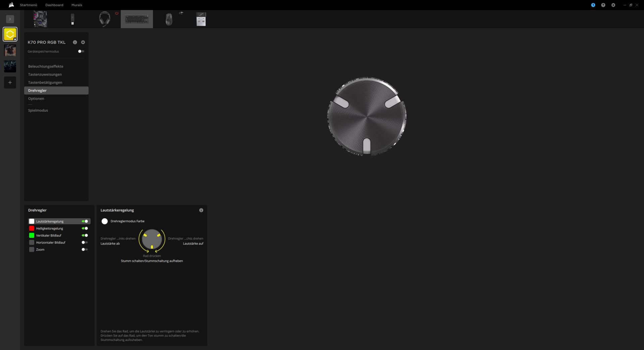The width and height of the screenshot is (644, 350).
Task: Open the Murals menu
Action: 77,5
